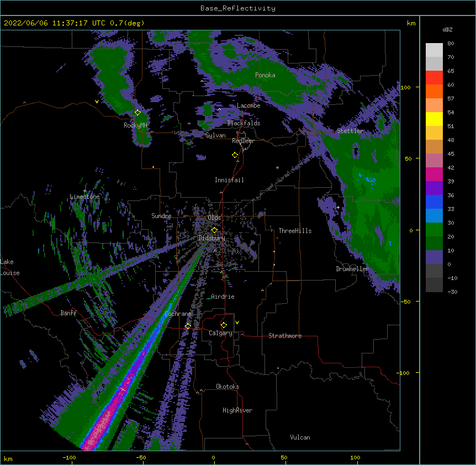The image size is (476, 465).
Task: Select the yellow radar site marker near Didsbury
Action: [214, 230]
